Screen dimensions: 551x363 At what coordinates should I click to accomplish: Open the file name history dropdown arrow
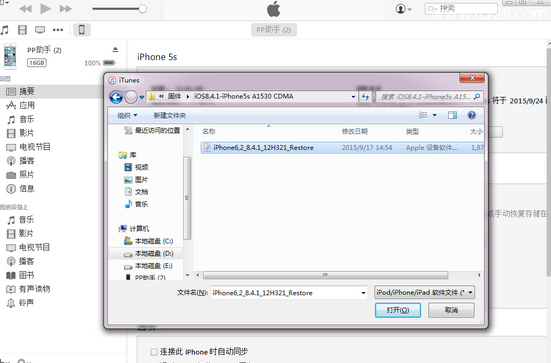pos(363,293)
